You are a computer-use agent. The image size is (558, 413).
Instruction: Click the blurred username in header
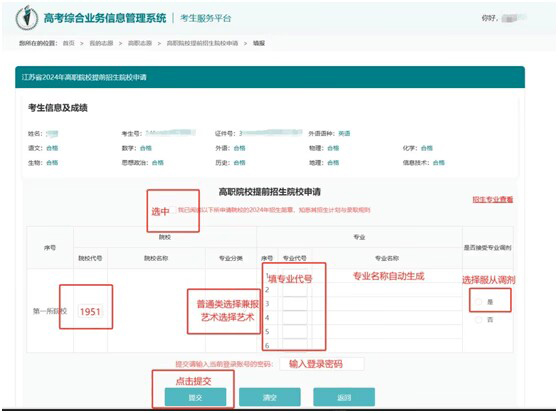[514, 18]
